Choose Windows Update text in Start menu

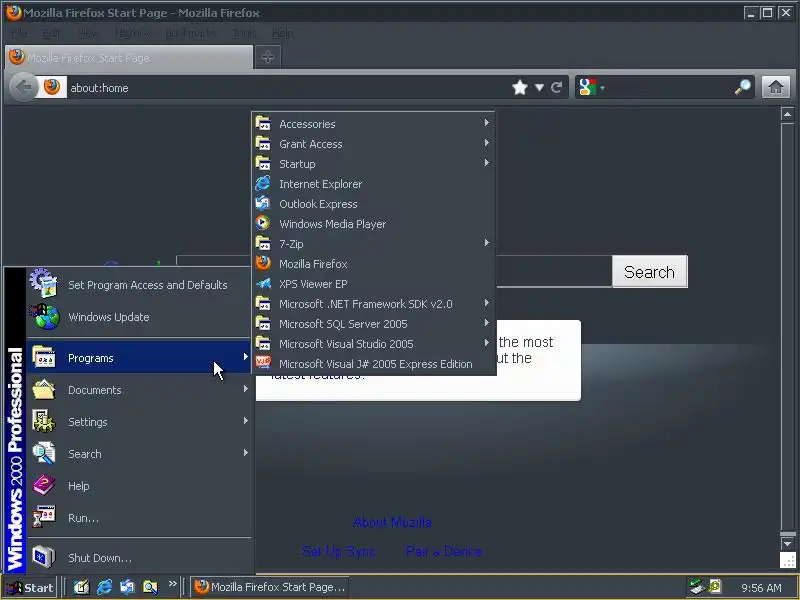[x=109, y=317]
